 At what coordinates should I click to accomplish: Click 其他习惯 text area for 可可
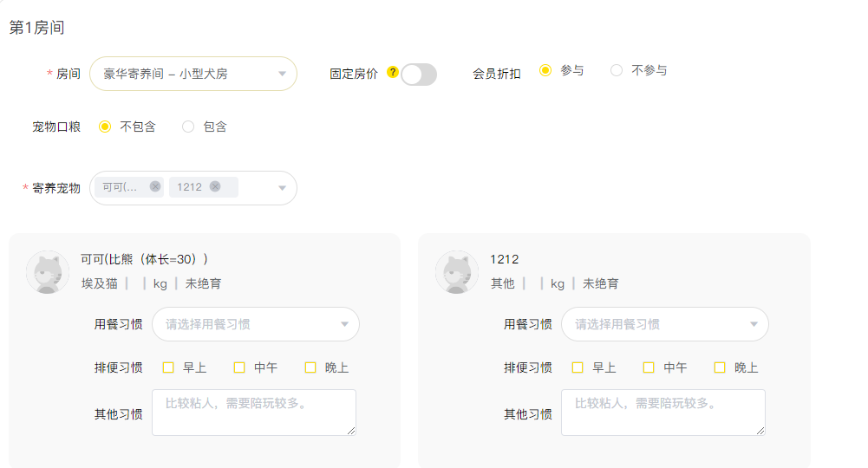click(x=254, y=413)
